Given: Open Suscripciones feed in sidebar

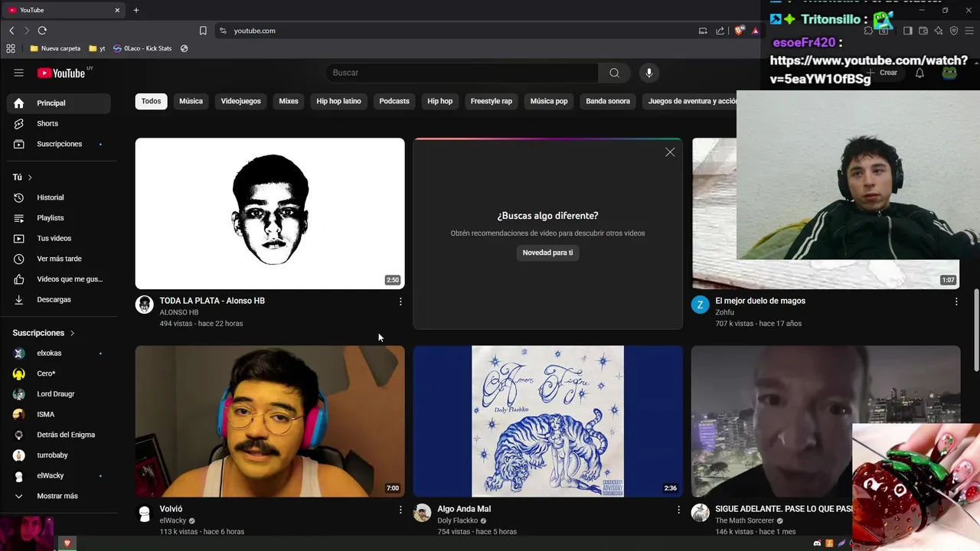Looking at the screenshot, I should [59, 144].
